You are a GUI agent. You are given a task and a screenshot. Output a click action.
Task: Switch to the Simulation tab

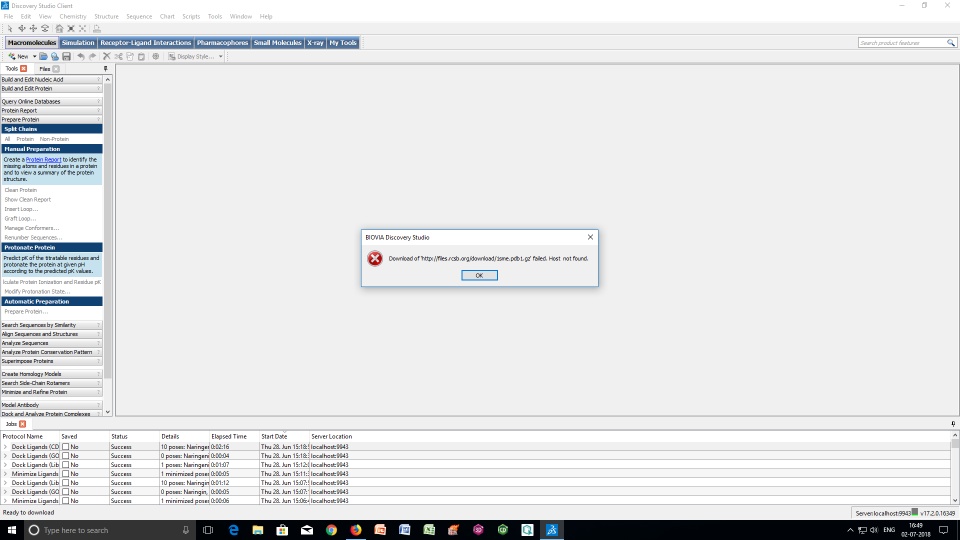[x=78, y=43]
